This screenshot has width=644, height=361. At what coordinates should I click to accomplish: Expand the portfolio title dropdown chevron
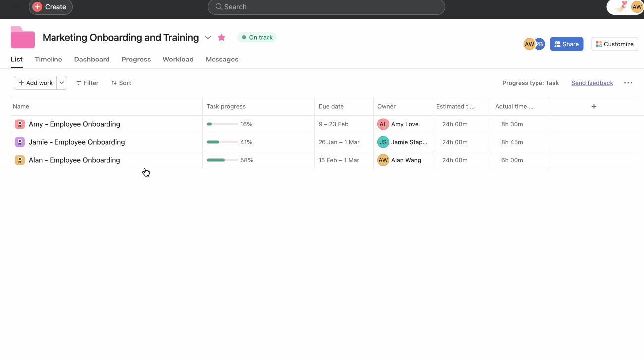click(x=208, y=37)
